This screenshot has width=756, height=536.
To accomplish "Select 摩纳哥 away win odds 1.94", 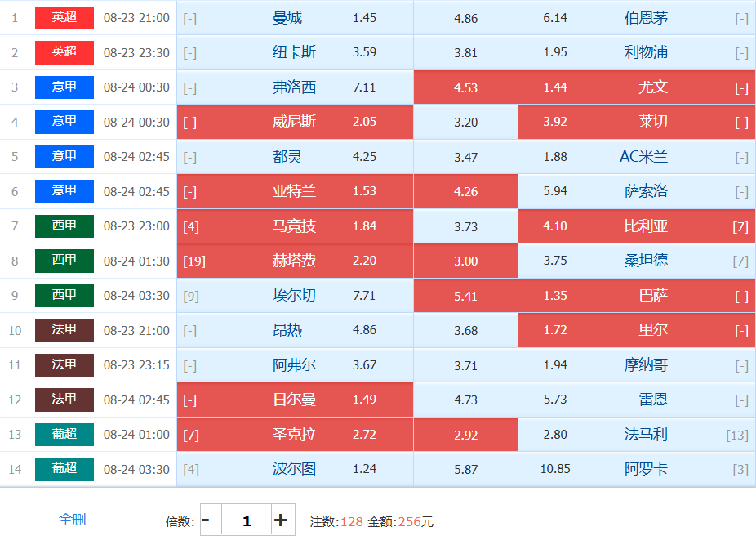I will coord(637,365).
